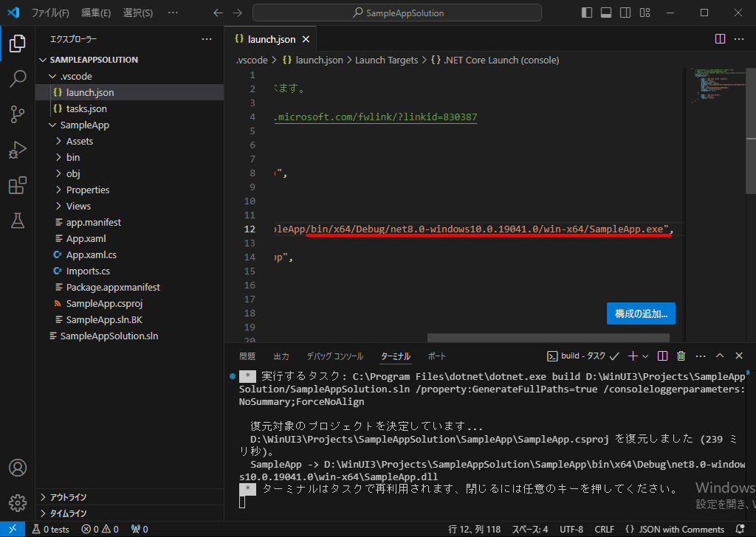Toggle primary sidebar layout icon
Screen dimensions: 756x537
(x=587, y=13)
